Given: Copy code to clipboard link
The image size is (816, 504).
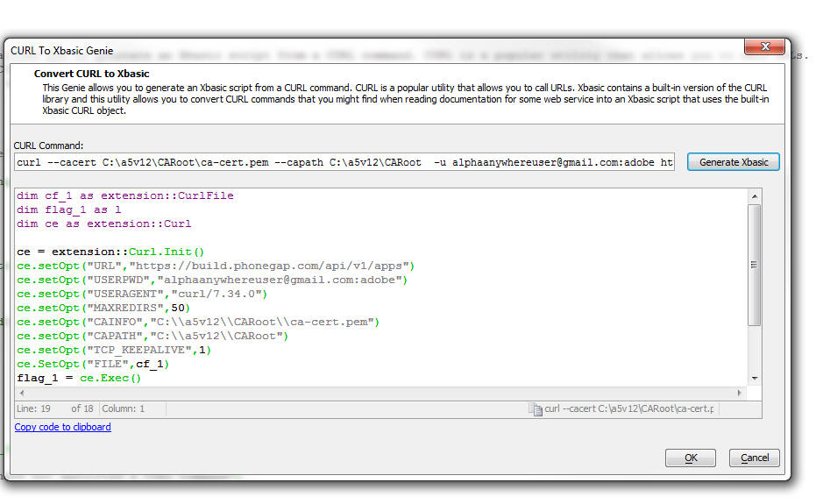Looking at the screenshot, I should click(x=62, y=427).
